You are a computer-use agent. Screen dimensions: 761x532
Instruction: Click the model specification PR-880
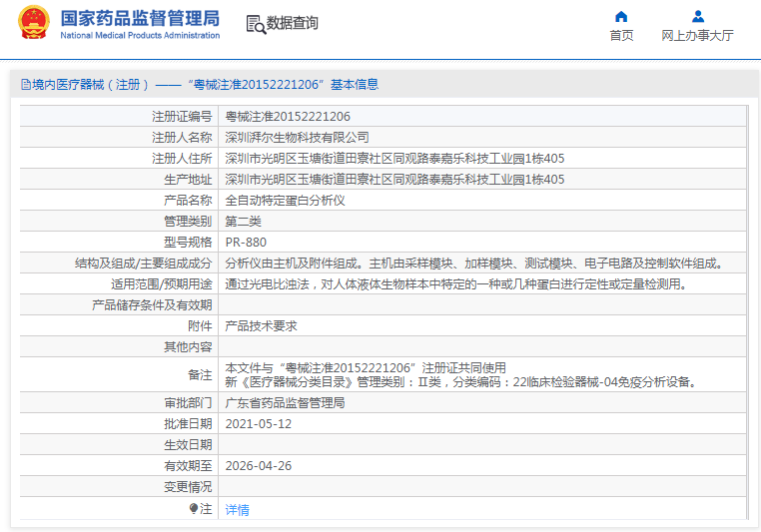[246, 242]
